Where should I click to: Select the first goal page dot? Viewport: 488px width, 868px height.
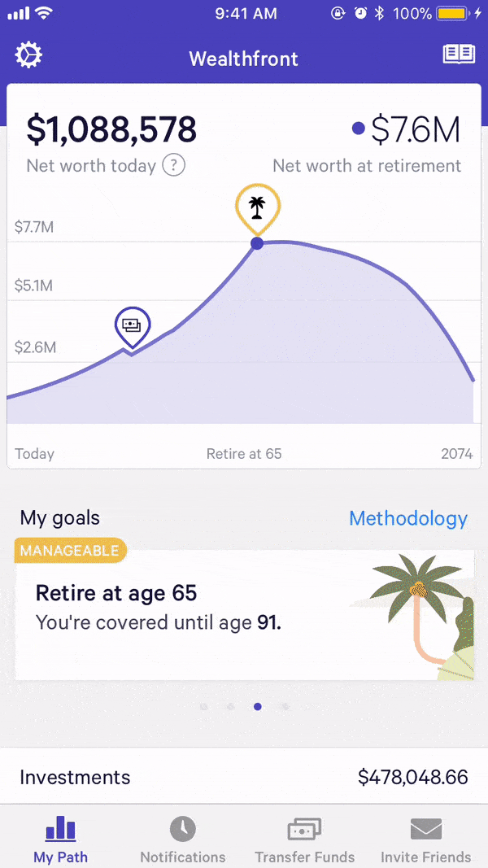point(203,707)
